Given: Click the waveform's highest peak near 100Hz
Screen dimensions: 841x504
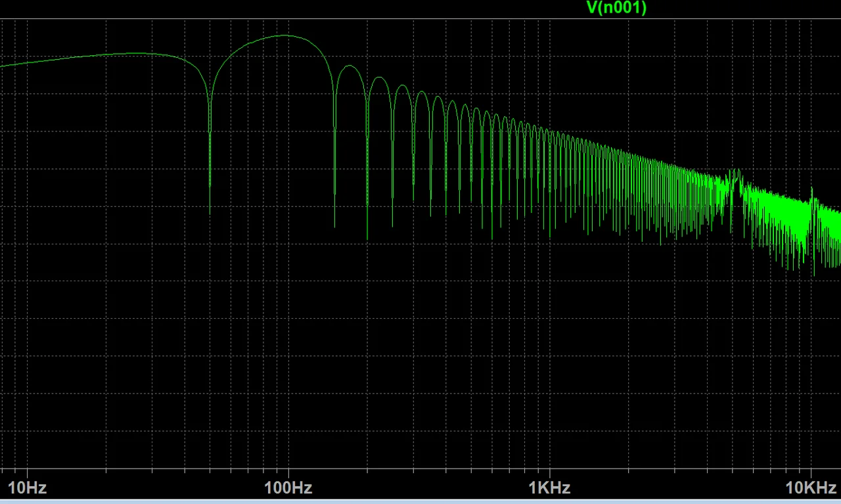Looking at the screenshot, I should [x=285, y=35].
